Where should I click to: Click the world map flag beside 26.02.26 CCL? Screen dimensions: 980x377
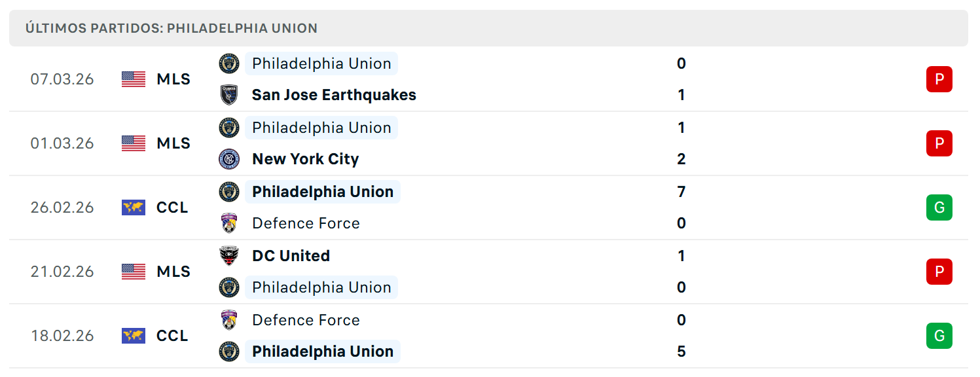point(134,207)
